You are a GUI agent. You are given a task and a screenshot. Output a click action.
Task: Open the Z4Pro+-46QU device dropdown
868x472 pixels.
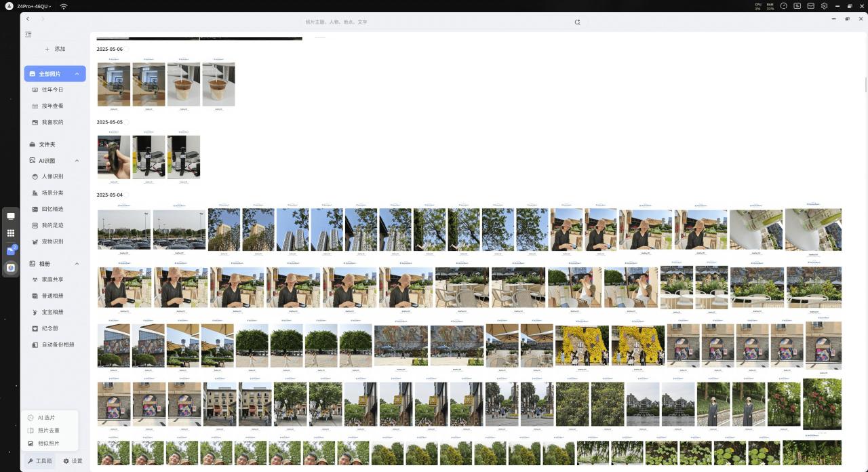(x=35, y=6)
